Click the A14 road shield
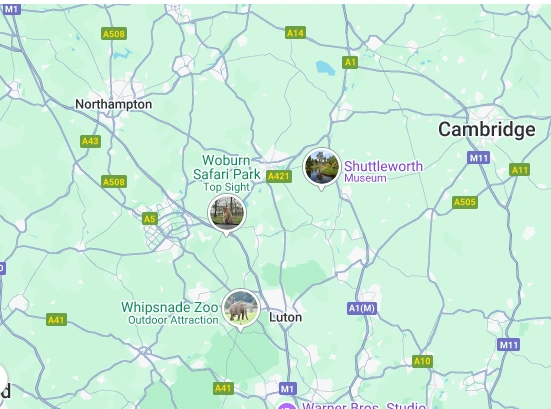The height and width of the screenshot is (409, 551). (x=295, y=33)
